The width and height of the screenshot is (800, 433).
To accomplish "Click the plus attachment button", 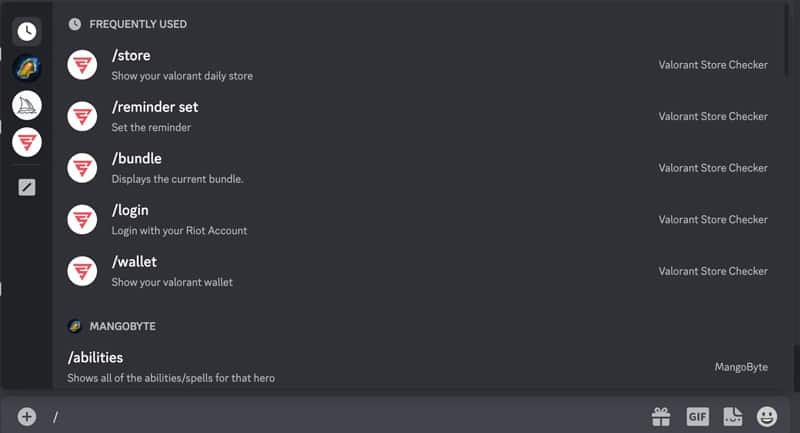I will (27, 416).
